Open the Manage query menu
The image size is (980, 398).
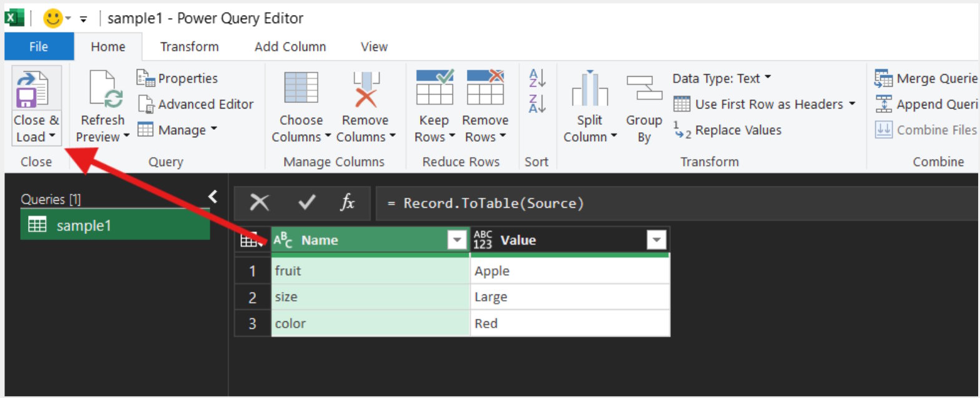pyautogui.click(x=177, y=130)
